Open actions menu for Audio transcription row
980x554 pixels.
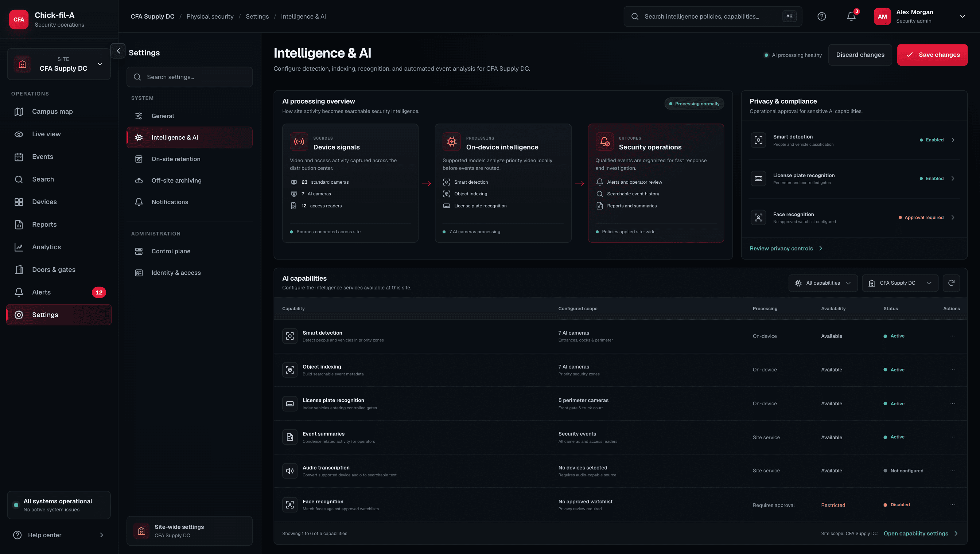[952, 471]
